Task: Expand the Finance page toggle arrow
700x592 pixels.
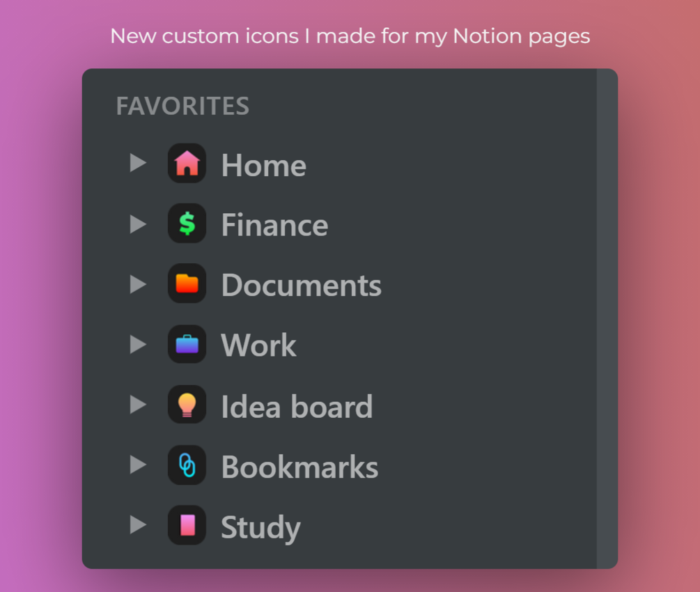Action: 138,224
